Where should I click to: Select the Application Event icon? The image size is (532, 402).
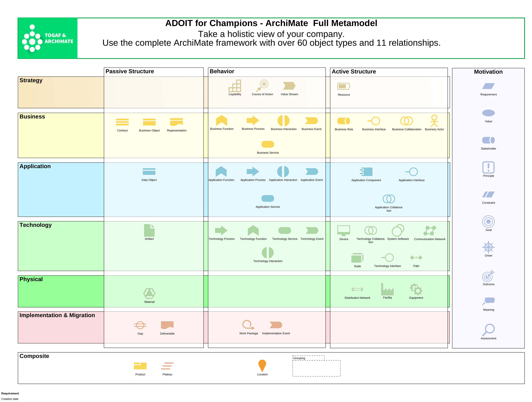[312, 172]
